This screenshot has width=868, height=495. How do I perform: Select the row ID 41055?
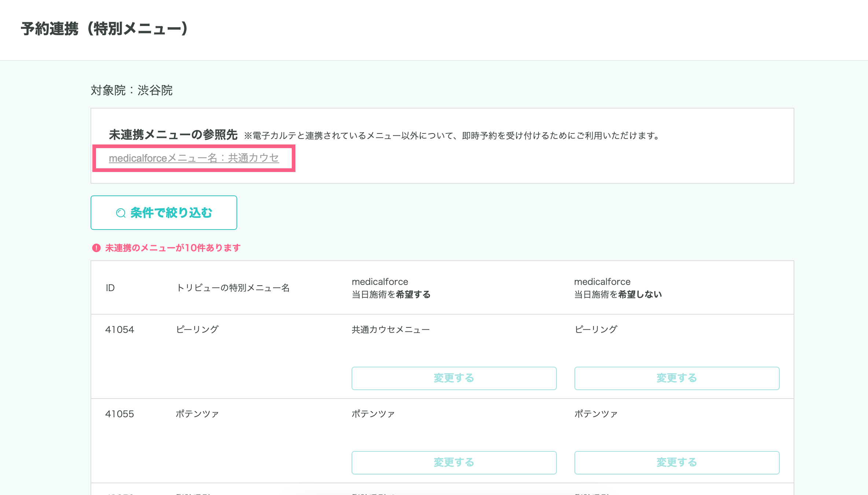point(119,414)
